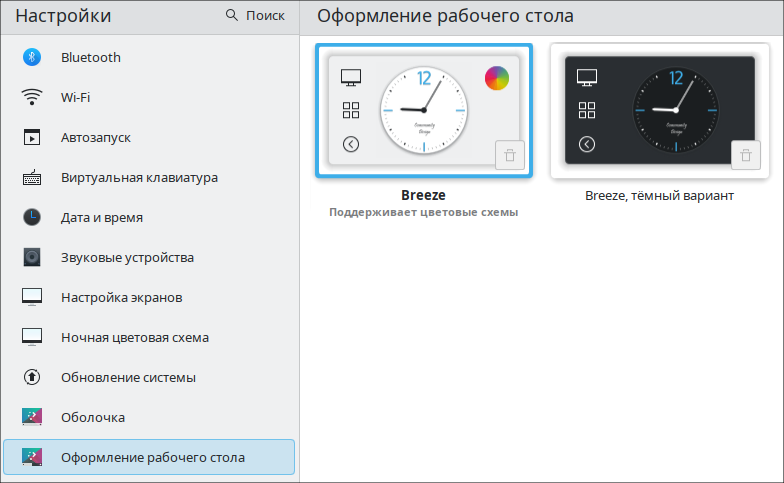Open Настройка экранов settings page
The width and height of the screenshot is (784, 483).
[x=121, y=297]
